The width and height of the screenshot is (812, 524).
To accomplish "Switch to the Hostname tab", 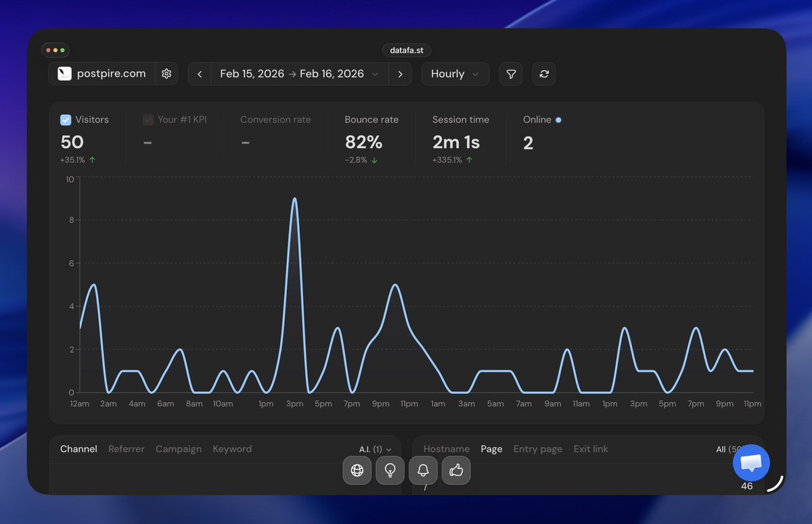I will point(447,449).
